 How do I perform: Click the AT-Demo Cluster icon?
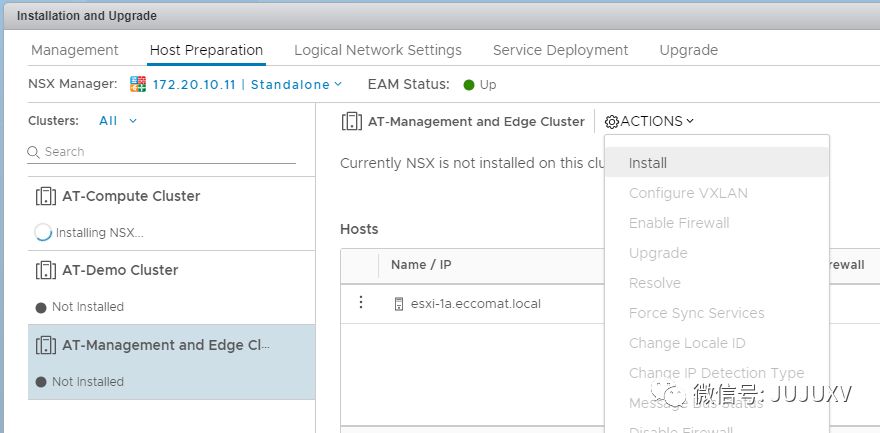point(46,270)
